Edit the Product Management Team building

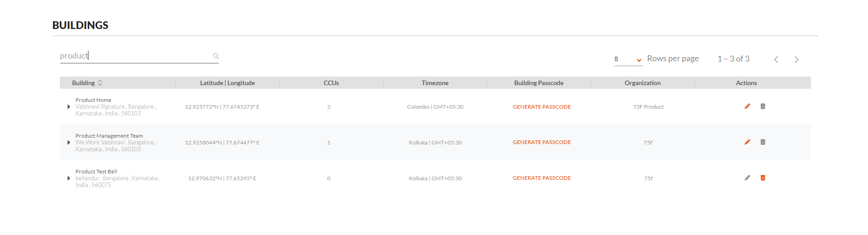click(747, 142)
